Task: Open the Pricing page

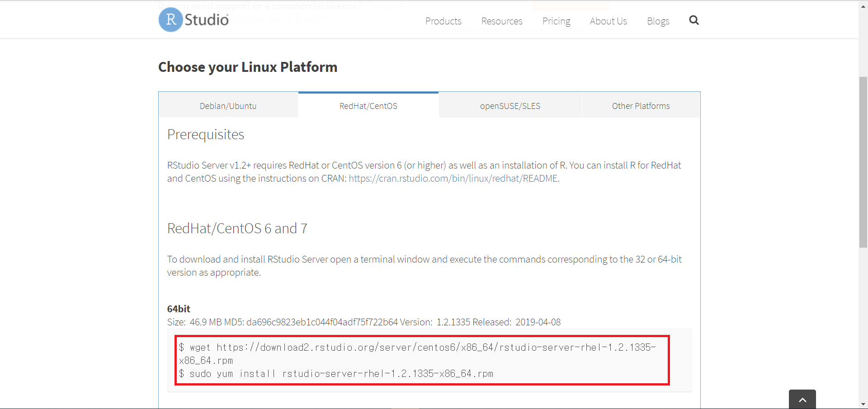Action: click(x=556, y=21)
